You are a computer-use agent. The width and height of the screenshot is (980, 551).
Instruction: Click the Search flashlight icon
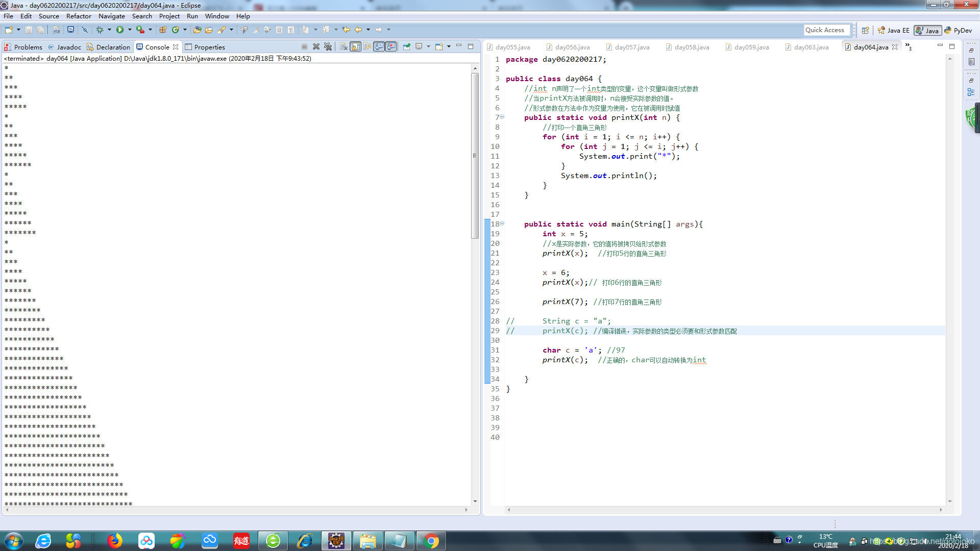(222, 30)
